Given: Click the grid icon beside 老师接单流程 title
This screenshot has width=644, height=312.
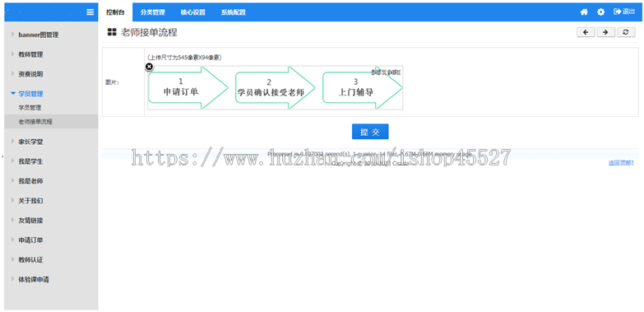Looking at the screenshot, I should (112, 32).
